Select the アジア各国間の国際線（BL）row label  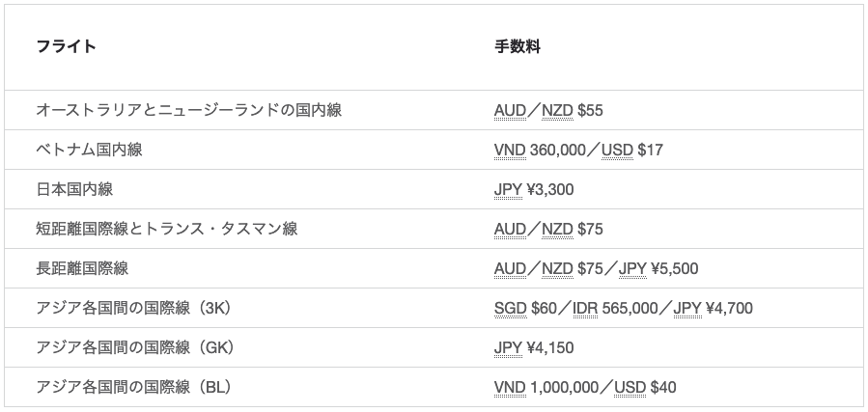coord(135,387)
